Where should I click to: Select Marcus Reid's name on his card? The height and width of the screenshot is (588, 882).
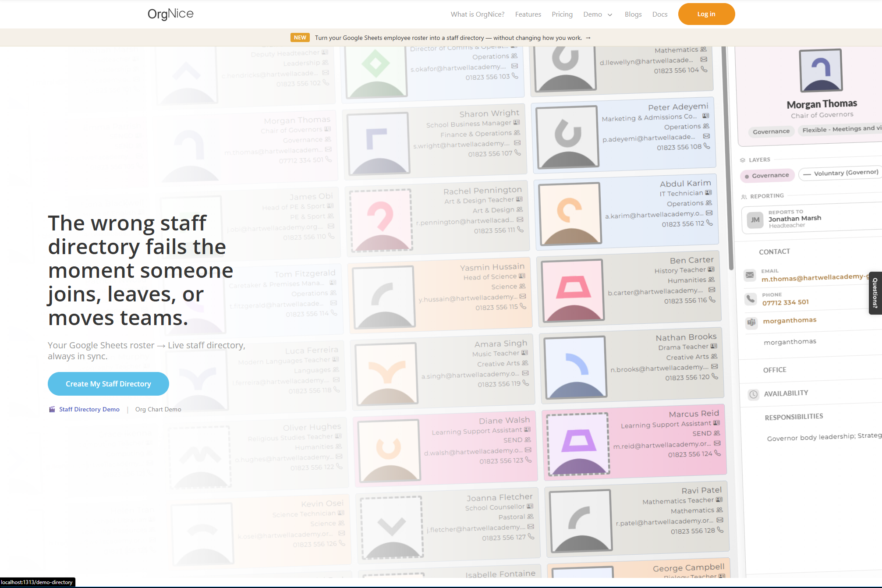pos(694,414)
